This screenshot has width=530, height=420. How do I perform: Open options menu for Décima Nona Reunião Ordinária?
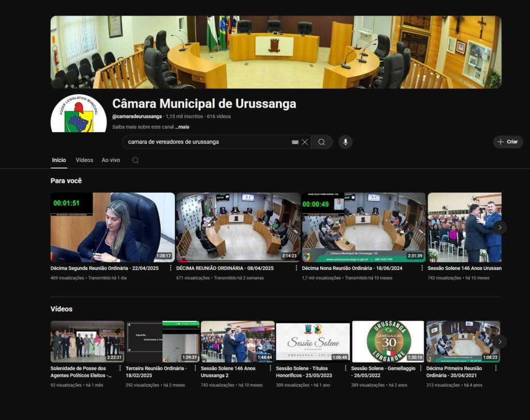coord(422,268)
